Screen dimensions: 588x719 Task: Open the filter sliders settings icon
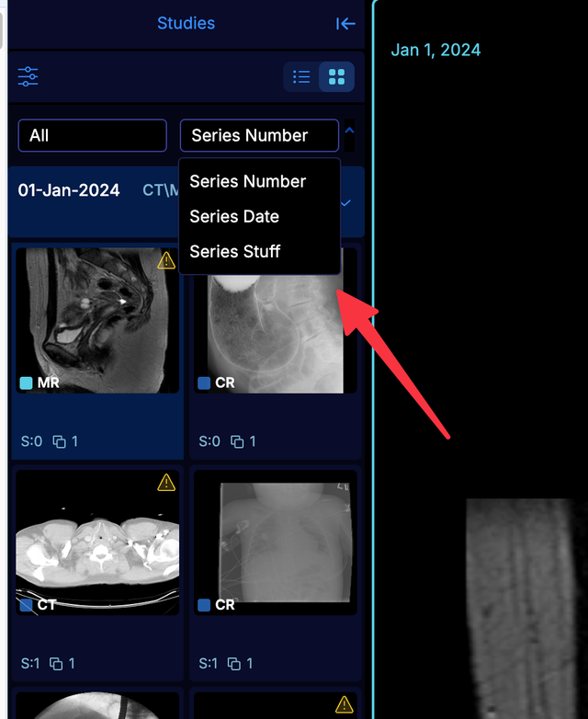(x=28, y=76)
